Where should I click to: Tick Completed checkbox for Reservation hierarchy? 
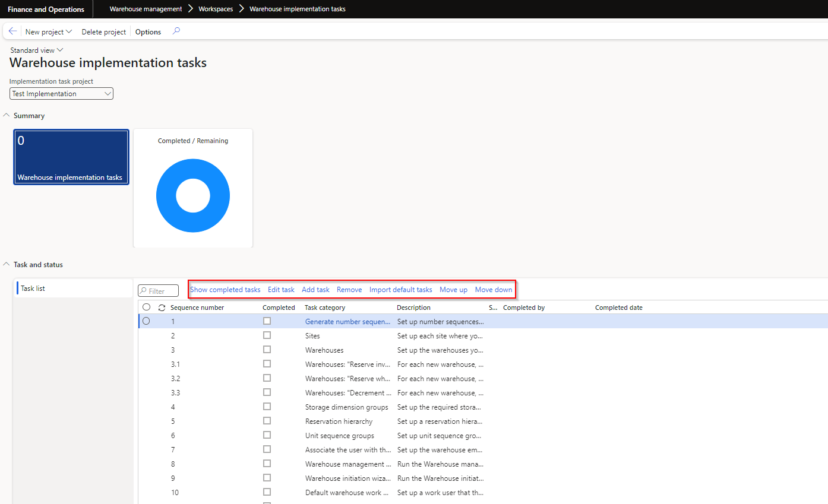click(267, 421)
